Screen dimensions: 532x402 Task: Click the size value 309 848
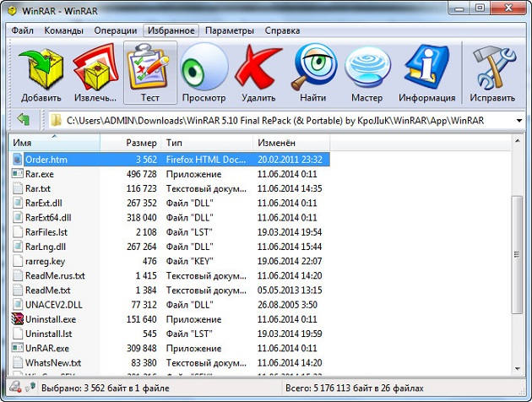142,348
